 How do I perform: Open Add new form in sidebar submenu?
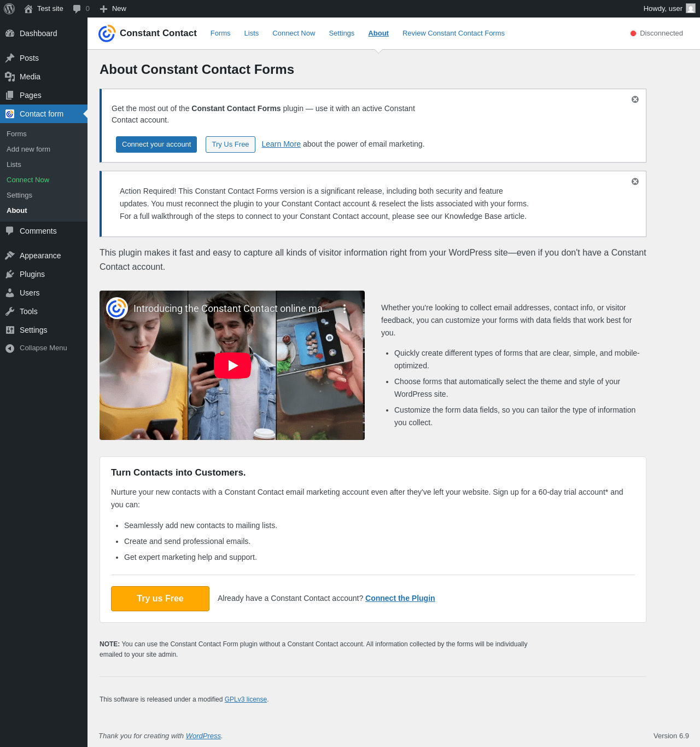coord(28,149)
